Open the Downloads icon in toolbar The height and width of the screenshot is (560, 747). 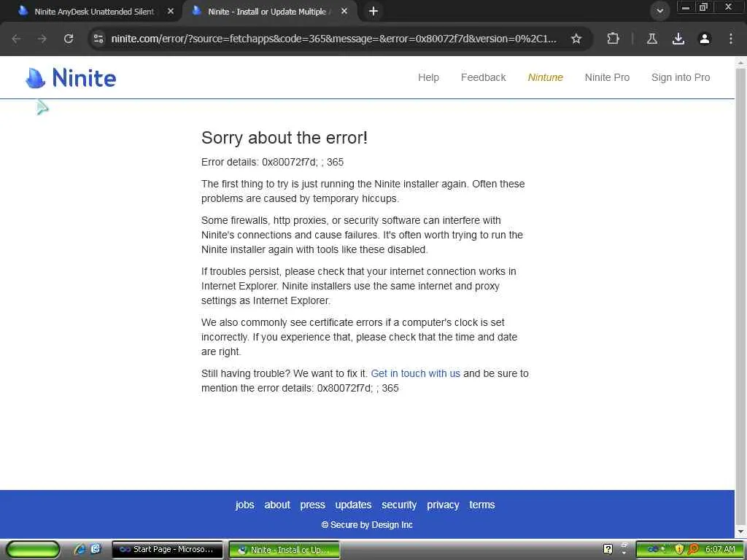click(678, 39)
